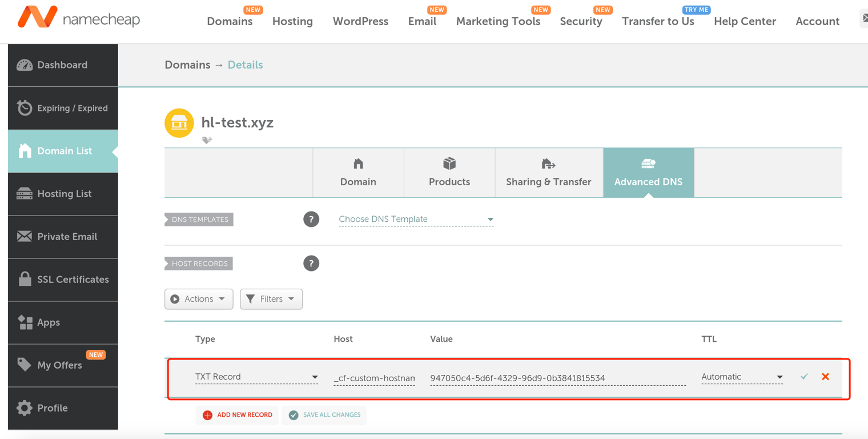868x439 pixels.
Task: Click Add New Record button
Action: tap(238, 415)
